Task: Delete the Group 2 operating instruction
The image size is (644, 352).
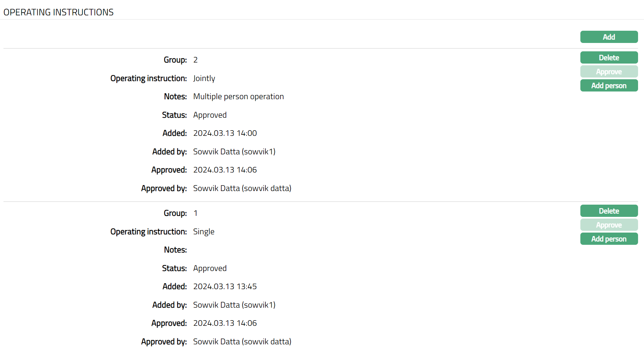Action: (609, 58)
